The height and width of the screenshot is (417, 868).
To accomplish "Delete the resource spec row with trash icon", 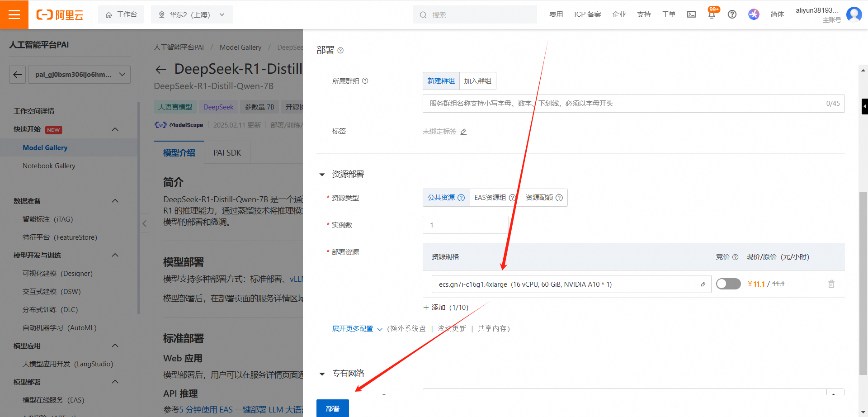I will 831,284.
